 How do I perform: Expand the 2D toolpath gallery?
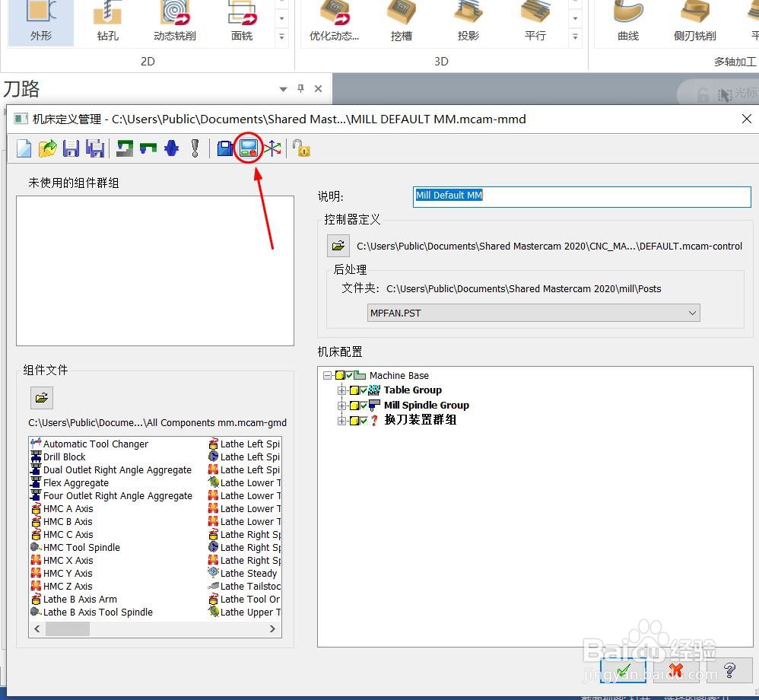[x=281, y=36]
